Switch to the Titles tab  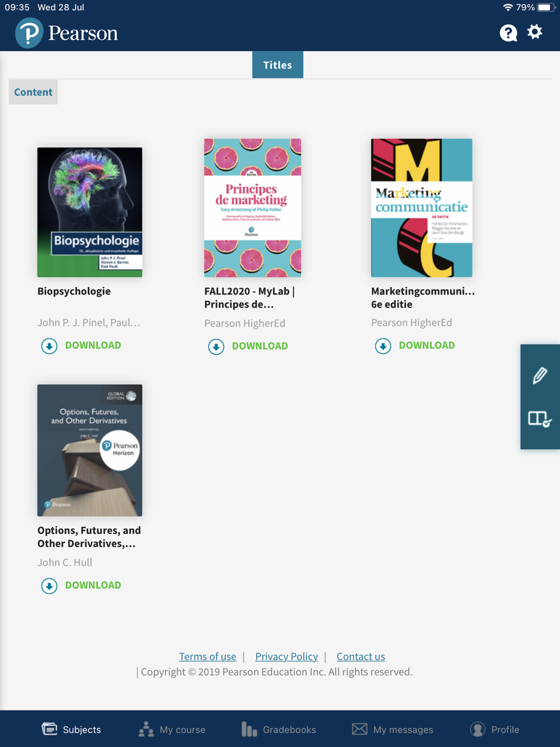278,65
